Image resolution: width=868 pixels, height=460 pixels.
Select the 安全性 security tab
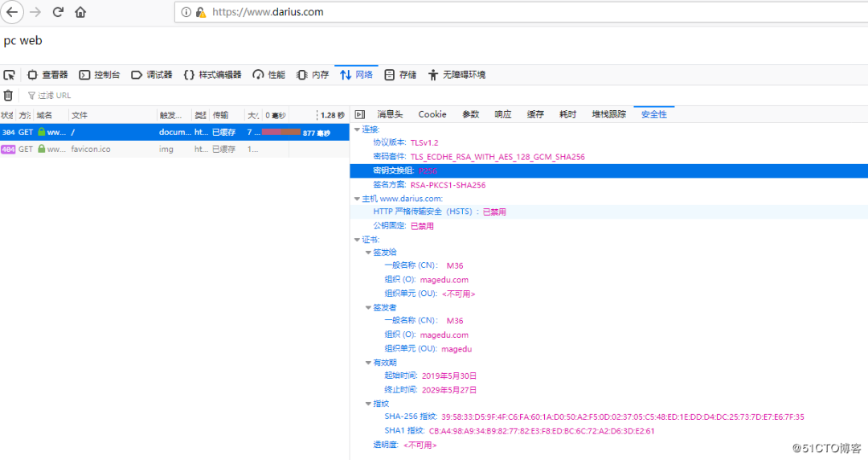[653, 115]
